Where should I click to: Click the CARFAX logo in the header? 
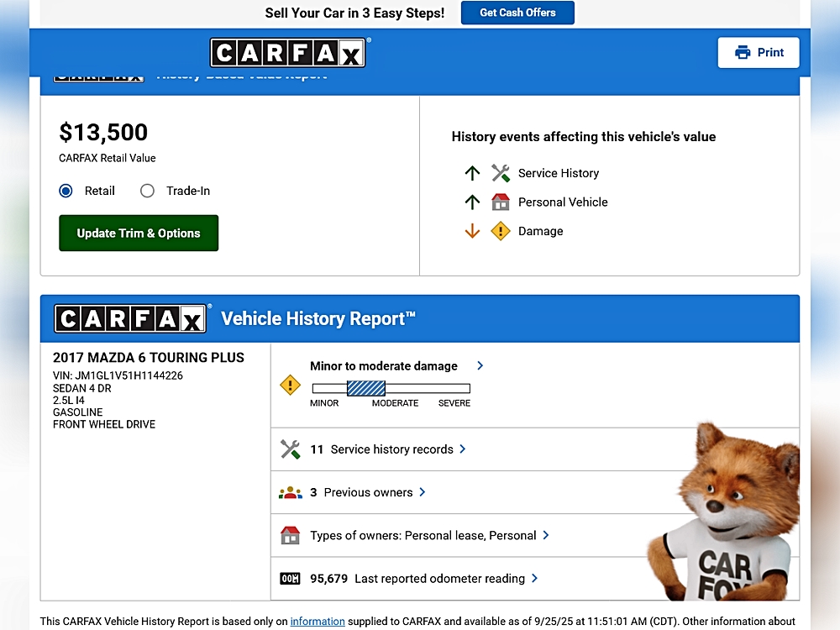tap(287, 54)
